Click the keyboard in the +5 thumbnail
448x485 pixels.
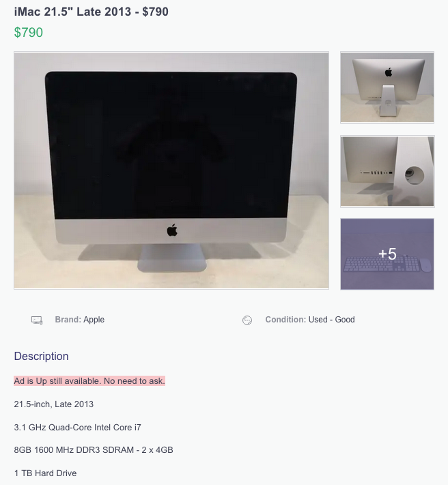point(382,264)
